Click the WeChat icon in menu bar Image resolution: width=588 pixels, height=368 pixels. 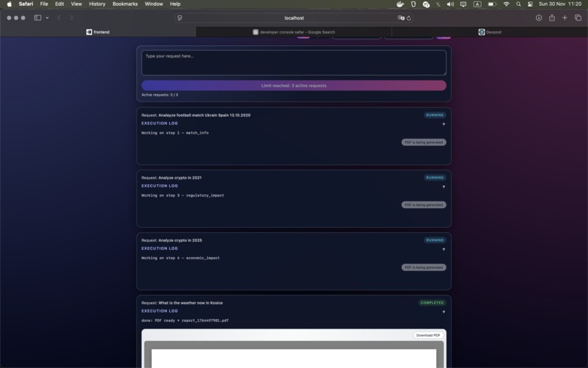click(426, 4)
